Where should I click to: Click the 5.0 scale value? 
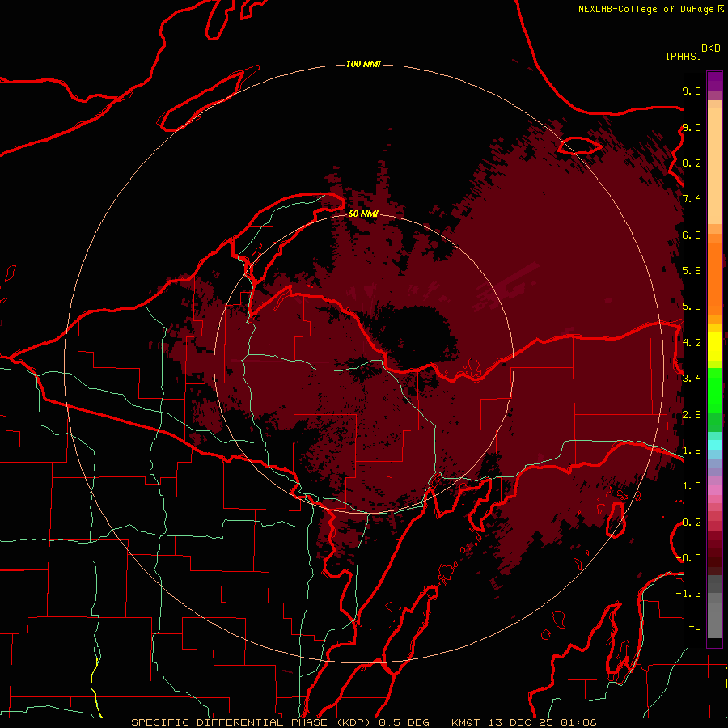coord(692,307)
